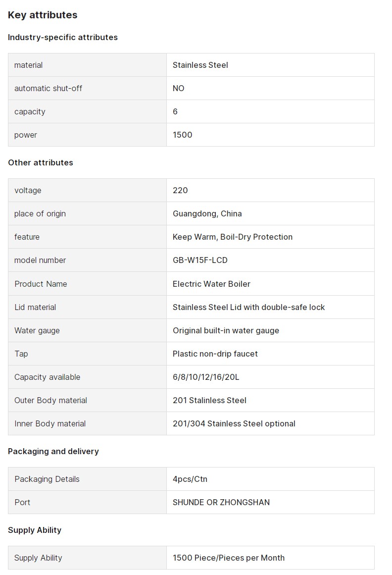Click the capacity row label
The width and height of the screenshot is (392, 575).
coord(30,111)
